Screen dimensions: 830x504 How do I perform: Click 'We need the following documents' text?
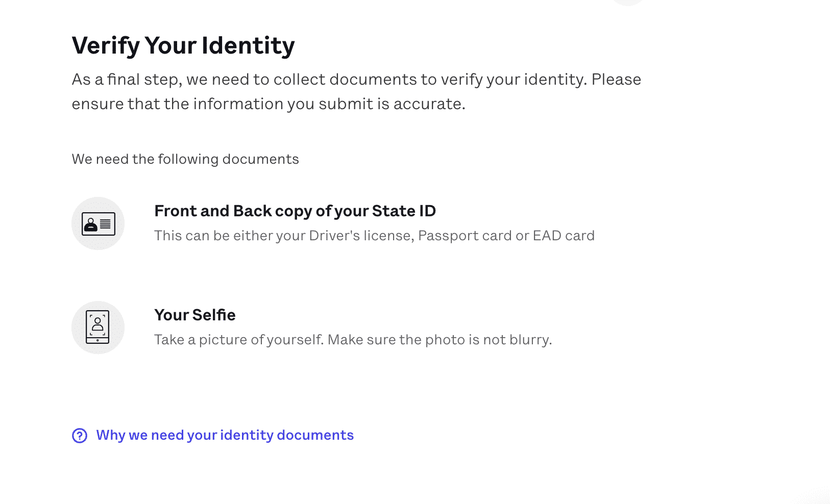point(185,159)
